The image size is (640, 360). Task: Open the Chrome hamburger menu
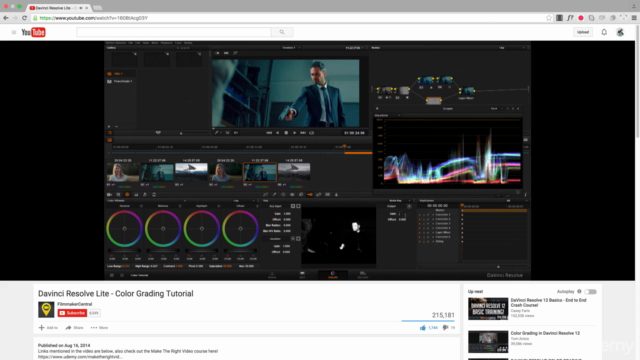634,18
